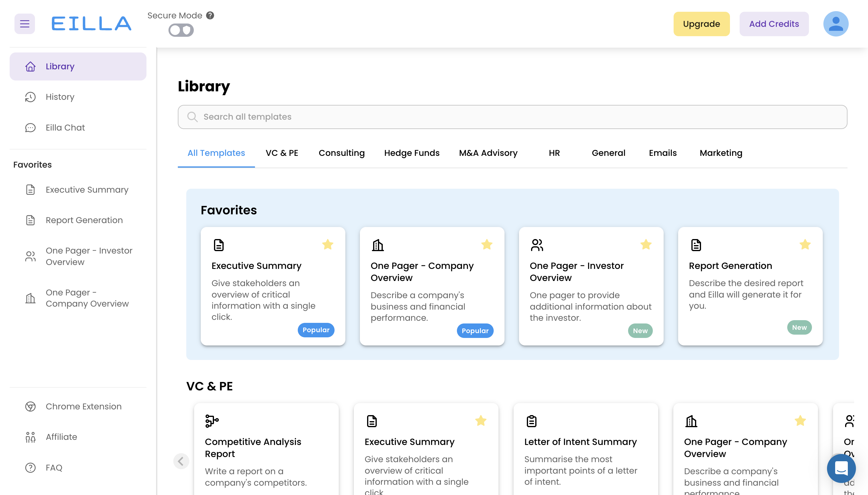Switch to the General tab

point(608,153)
